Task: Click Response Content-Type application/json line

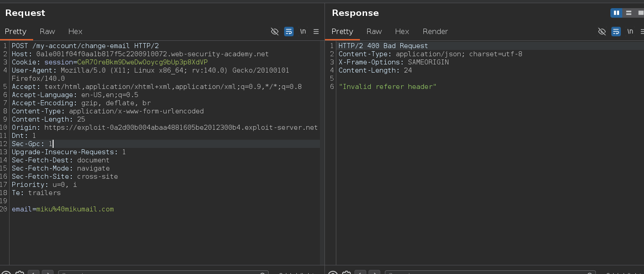Action: pos(430,54)
